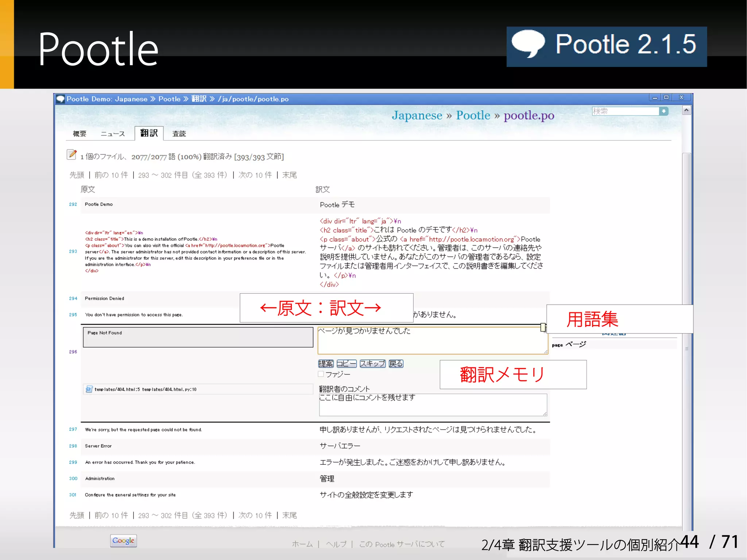The width and height of the screenshot is (747, 560).
Task: Click the Page Not Found source text box
Action: click(x=198, y=337)
